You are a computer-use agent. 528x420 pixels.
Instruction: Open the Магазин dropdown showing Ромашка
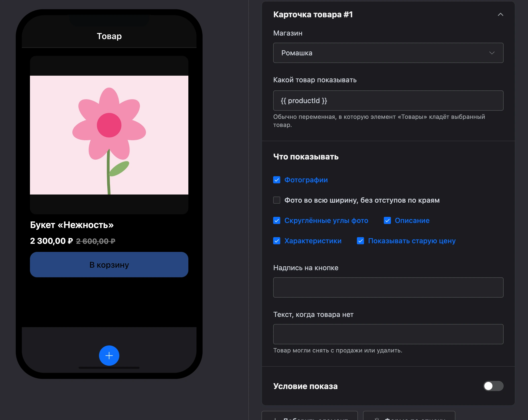(388, 53)
